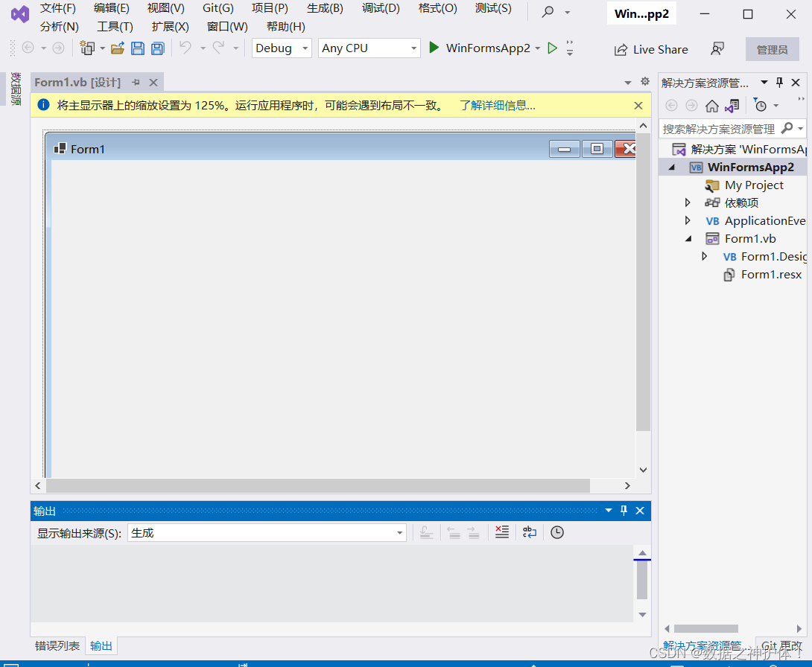Close the Form1.vb [设计] tab
Image resolution: width=812 pixels, height=667 pixels.
pos(153,83)
